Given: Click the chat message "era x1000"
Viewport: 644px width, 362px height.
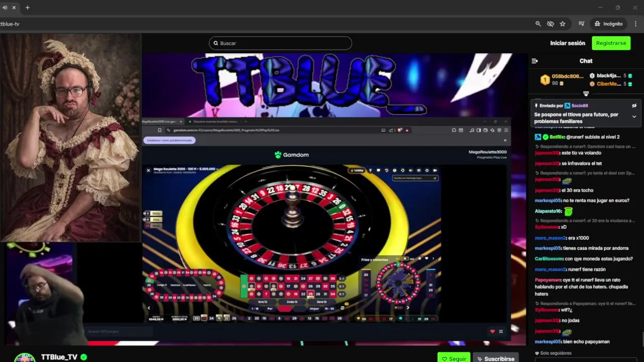Looking at the screenshot, I should point(578,238).
